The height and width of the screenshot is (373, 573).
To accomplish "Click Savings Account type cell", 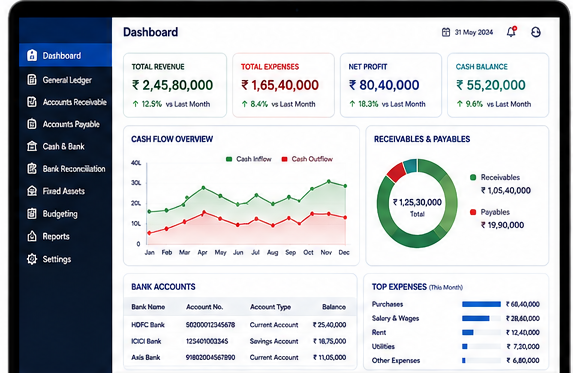I will pos(274,341).
